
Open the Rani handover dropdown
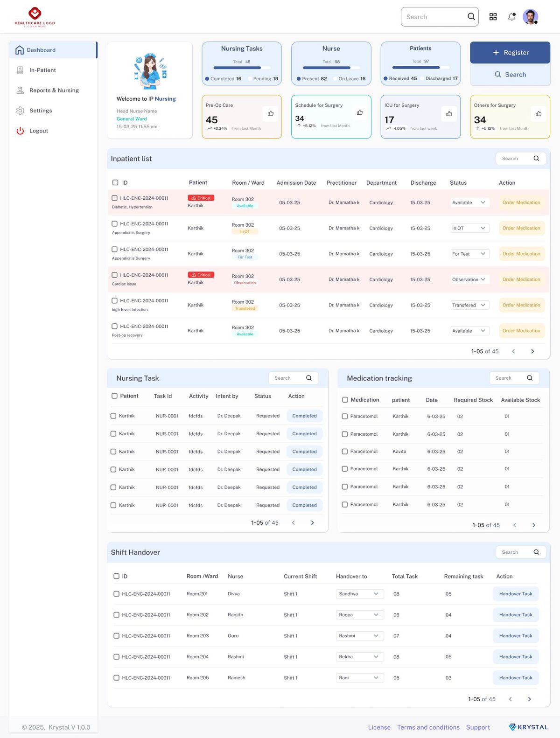tap(360, 678)
